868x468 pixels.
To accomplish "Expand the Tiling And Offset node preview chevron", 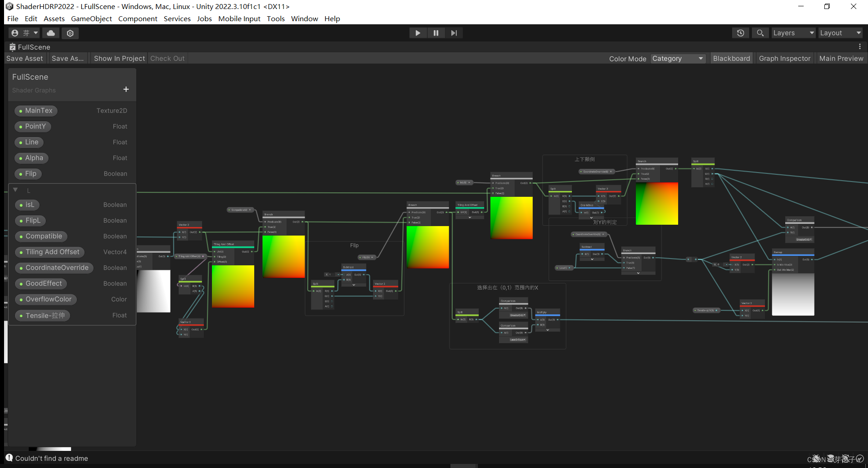I will pos(470,217).
